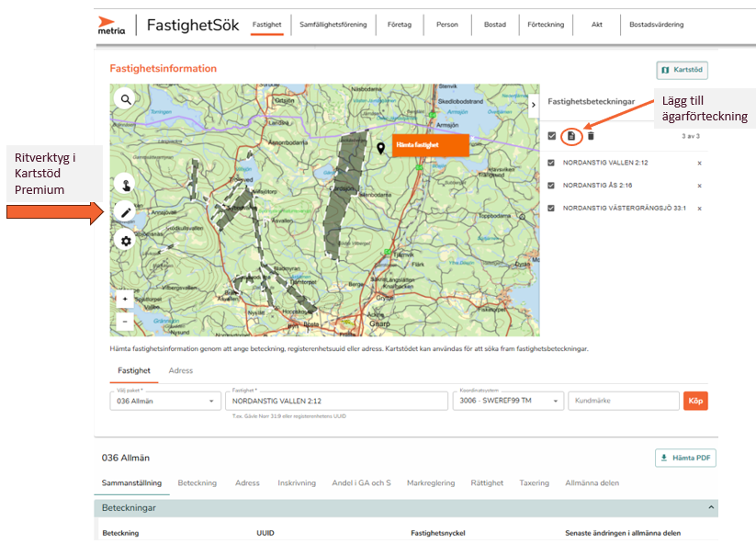Screen dimensions: 756x544
Task: Click the Senaste ändringen i allmänna delen header
Action: point(623,533)
